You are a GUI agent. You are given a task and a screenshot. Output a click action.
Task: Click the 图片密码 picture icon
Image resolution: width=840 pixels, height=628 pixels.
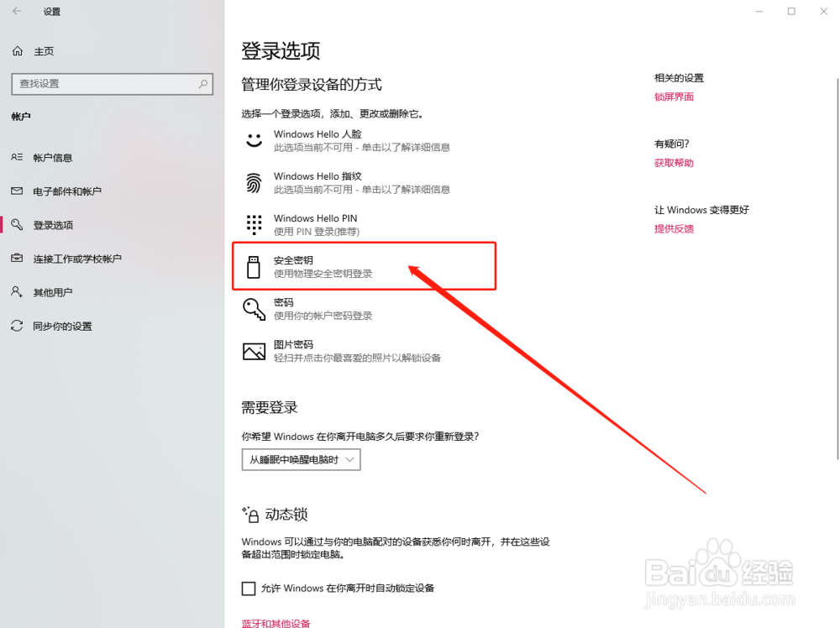(254, 351)
